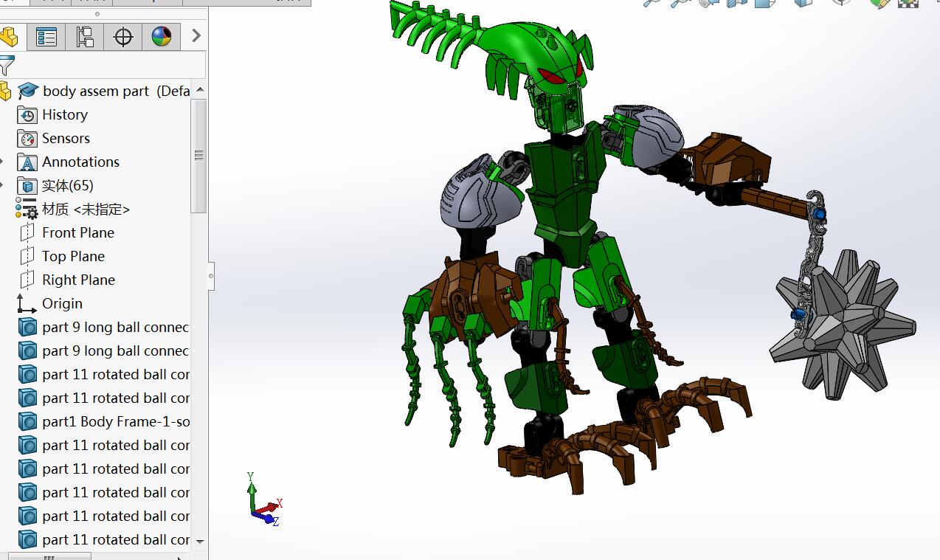Click the History folder icon
Screen dimensions: 940x560
coord(27,115)
